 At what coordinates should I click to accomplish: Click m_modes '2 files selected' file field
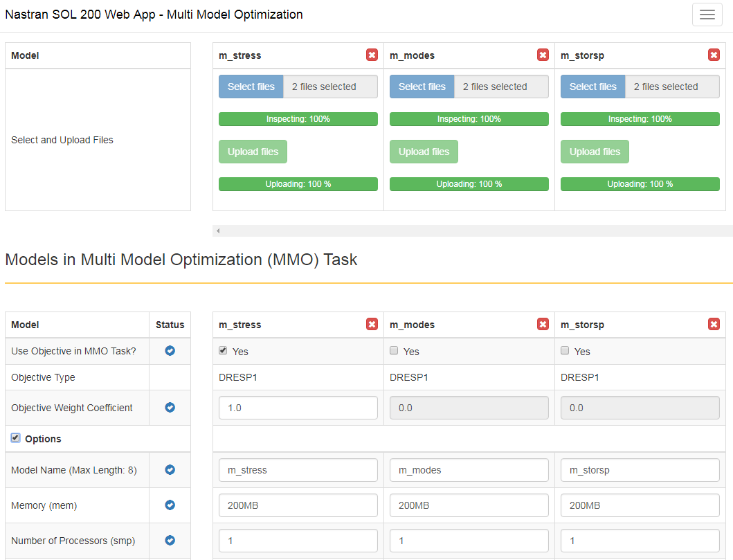(502, 87)
